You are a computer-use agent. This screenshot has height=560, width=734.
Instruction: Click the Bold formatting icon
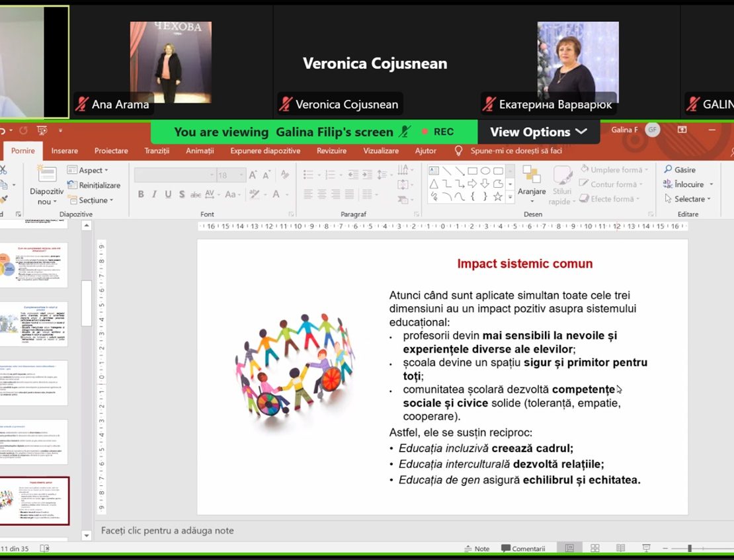[141, 194]
